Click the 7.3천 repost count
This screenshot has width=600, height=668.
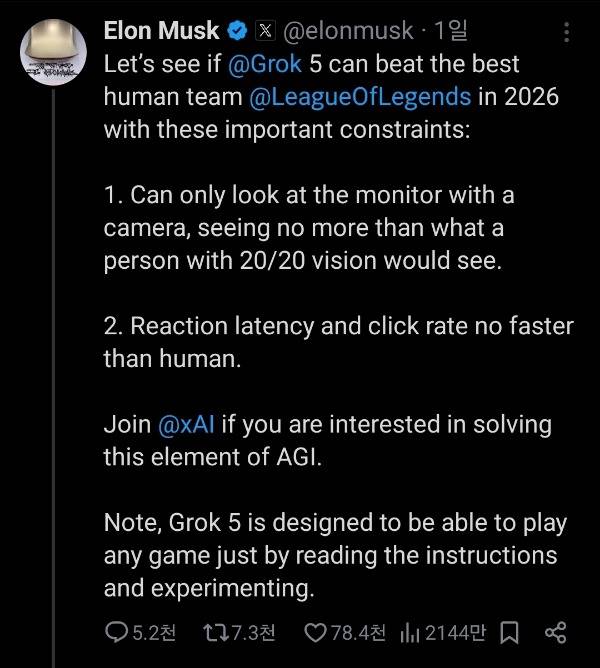coord(253,632)
